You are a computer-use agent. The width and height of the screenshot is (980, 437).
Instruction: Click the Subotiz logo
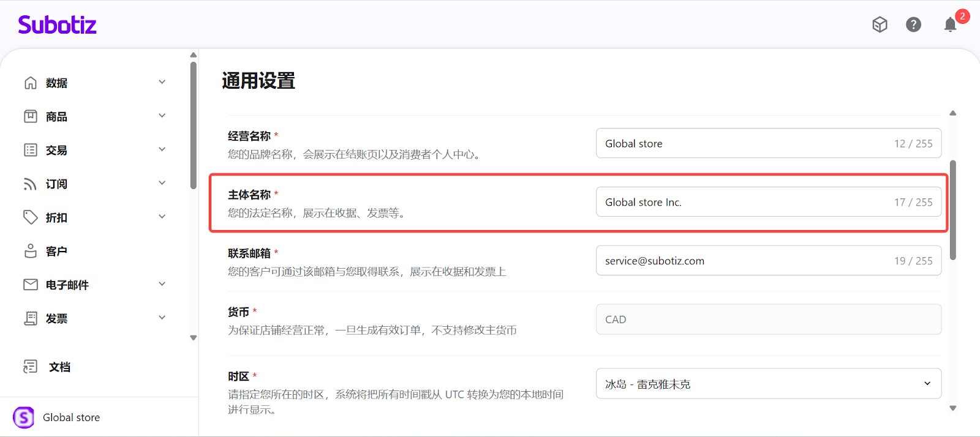pos(57,25)
